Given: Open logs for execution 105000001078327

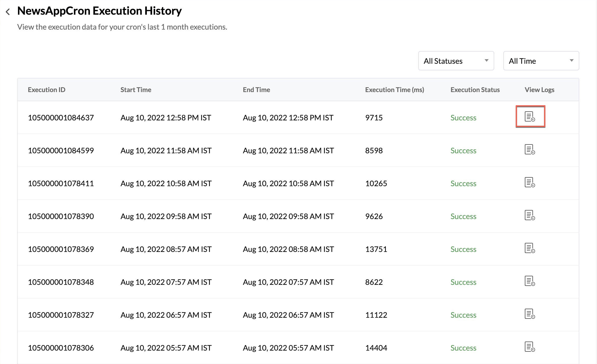Looking at the screenshot, I should click(x=530, y=315).
